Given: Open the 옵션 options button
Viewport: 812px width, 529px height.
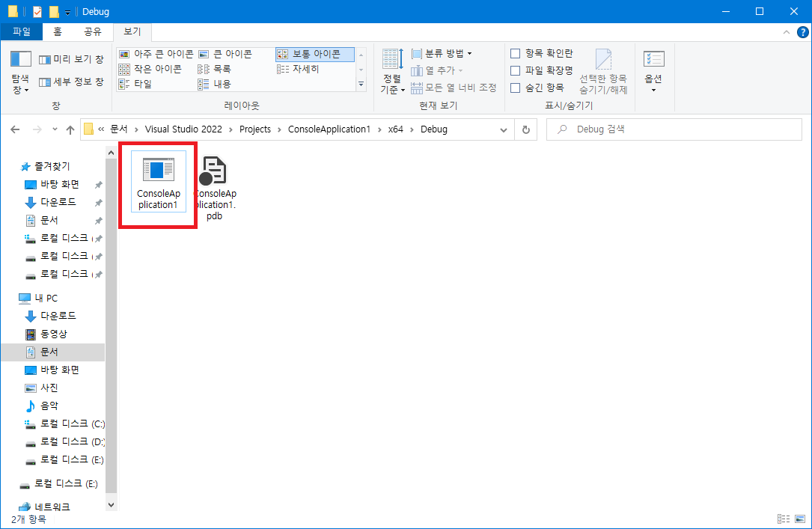Looking at the screenshot, I should (653, 73).
